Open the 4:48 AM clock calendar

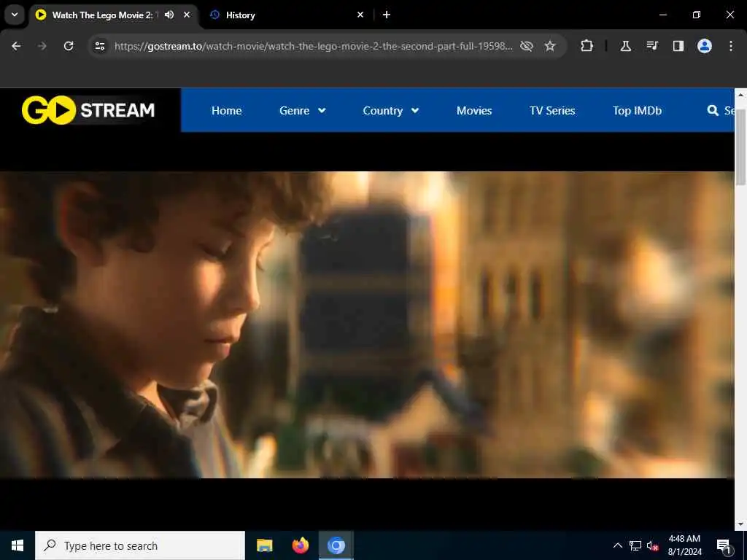click(684, 545)
